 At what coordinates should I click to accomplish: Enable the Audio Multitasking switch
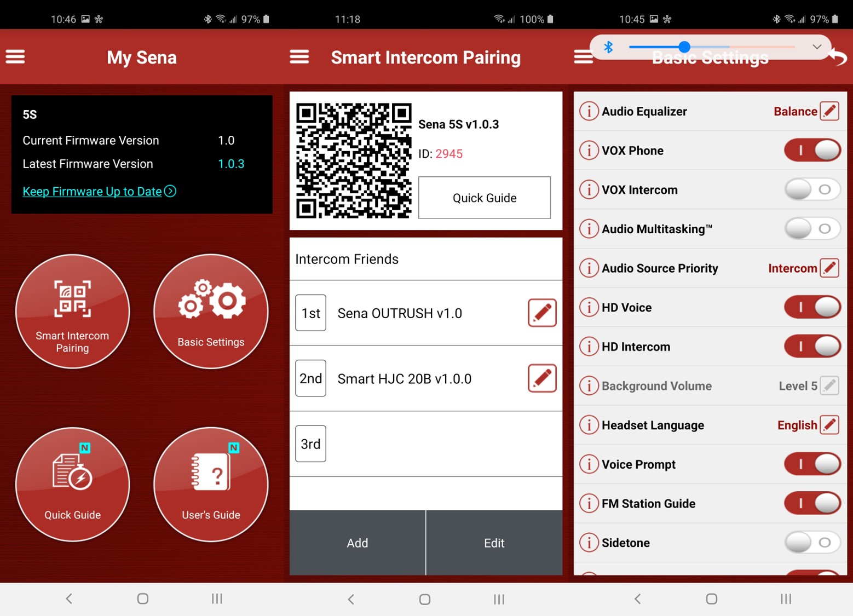pyautogui.click(x=812, y=229)
